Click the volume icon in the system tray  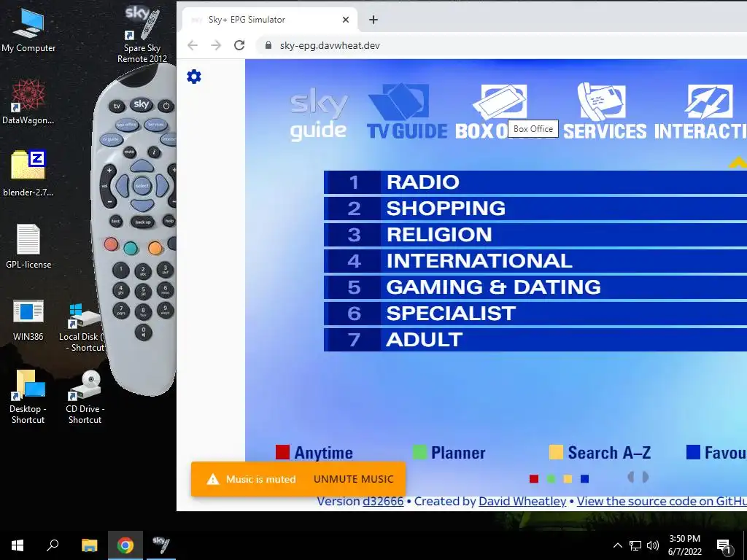652,545
